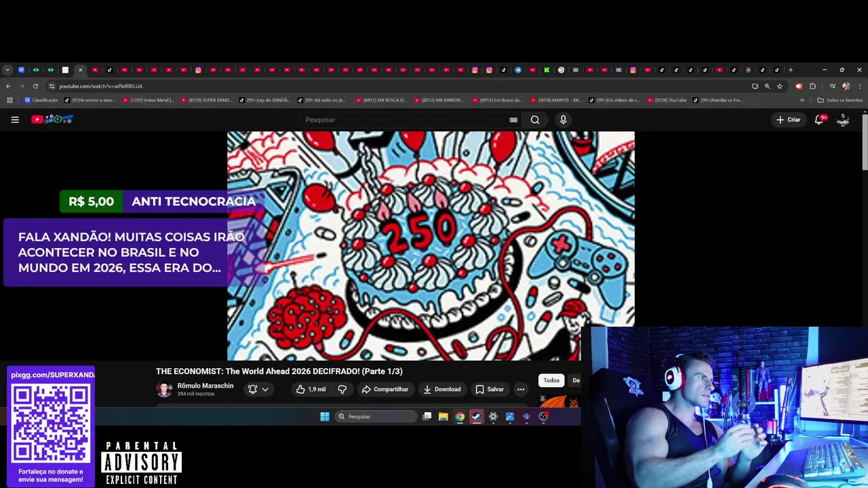This screenshot has height=488, width=868.
Task: Open the Chrome profile avatar
Action: 846,86
